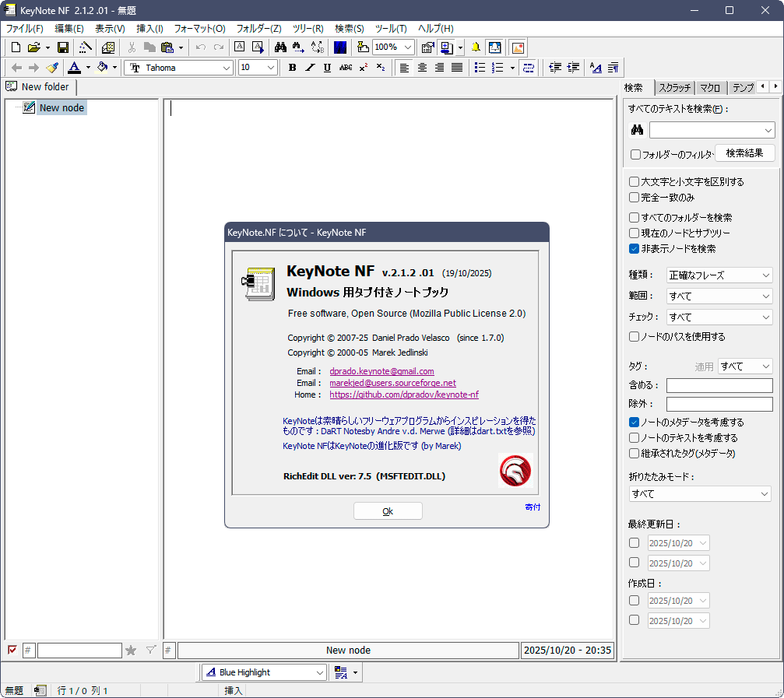Image resolution: width=784 pixels, height=698 pixels.
Task: Click the Cut scissors icon
Action: tap(132, 47)
